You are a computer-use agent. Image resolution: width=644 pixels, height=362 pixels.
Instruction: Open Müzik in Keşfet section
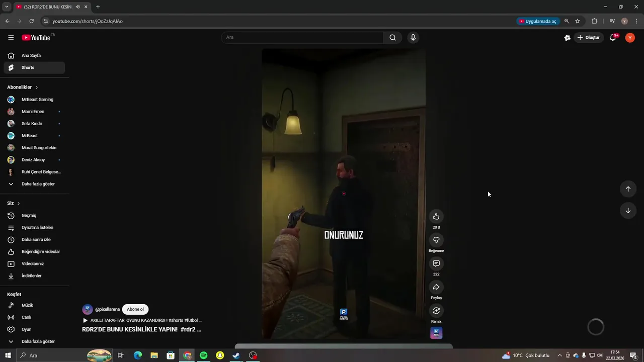34,305
